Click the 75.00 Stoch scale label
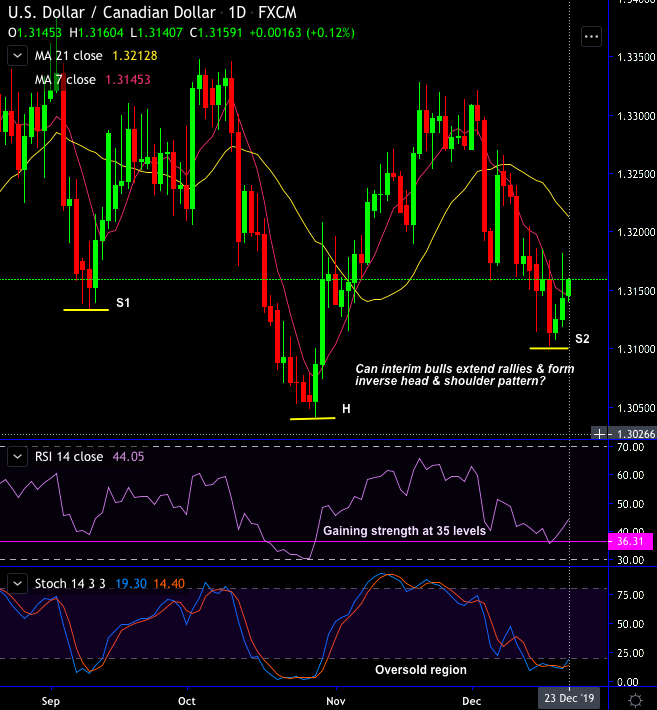 (x=630, y=595)
